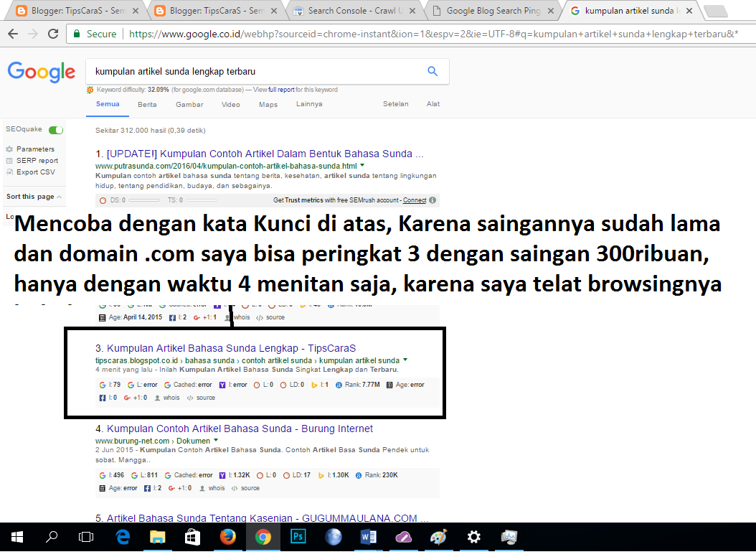Image resolution: width=756 pixels, height=557 pixels.
Task: Open Microsoft Word from the taskbar
Action: click(369, 537)
